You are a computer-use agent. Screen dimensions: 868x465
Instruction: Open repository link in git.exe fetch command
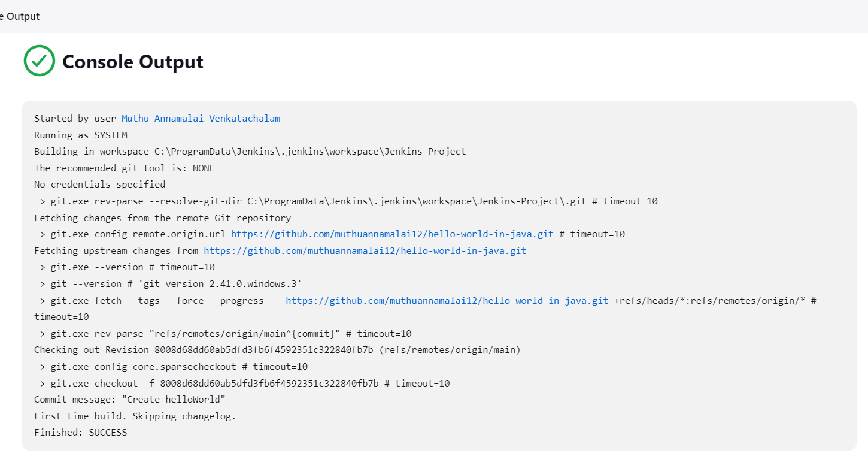447,301
